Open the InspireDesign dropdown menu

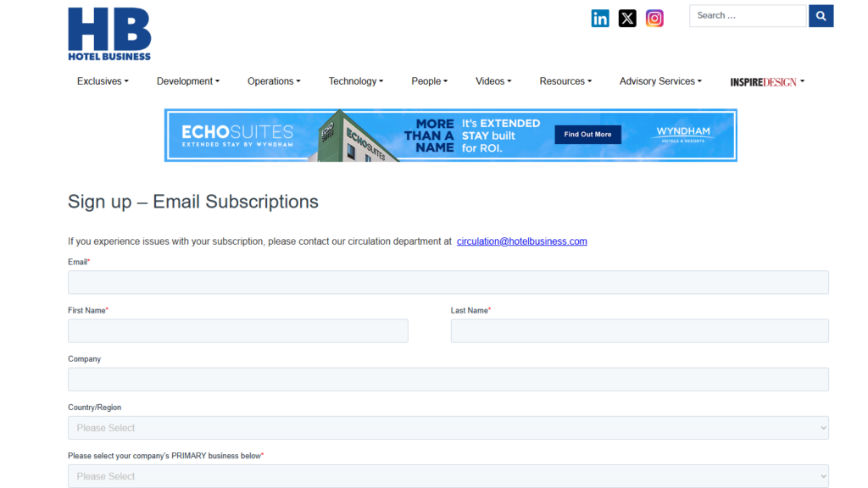(x=767, y=82)
